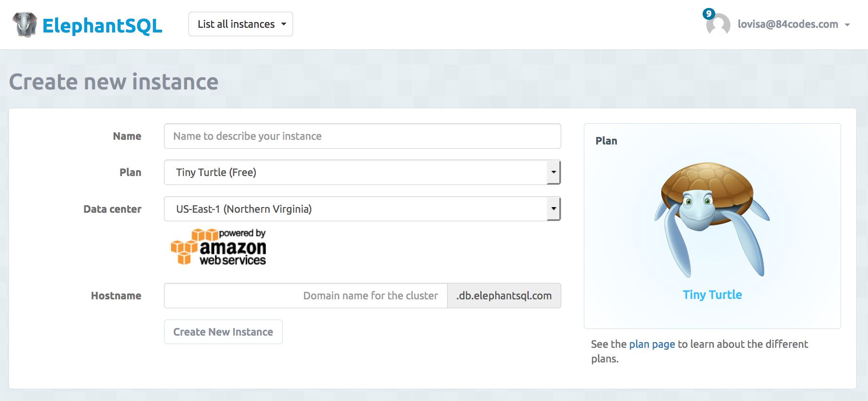Open the List all instances dropdown
Screen dimensions: 868x401
point(241,24)
